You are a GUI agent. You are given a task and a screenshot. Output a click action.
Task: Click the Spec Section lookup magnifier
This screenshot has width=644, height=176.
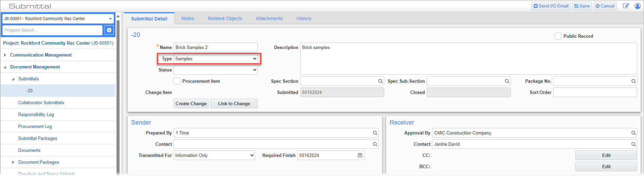pyautogui.click(x=380, y=81)
